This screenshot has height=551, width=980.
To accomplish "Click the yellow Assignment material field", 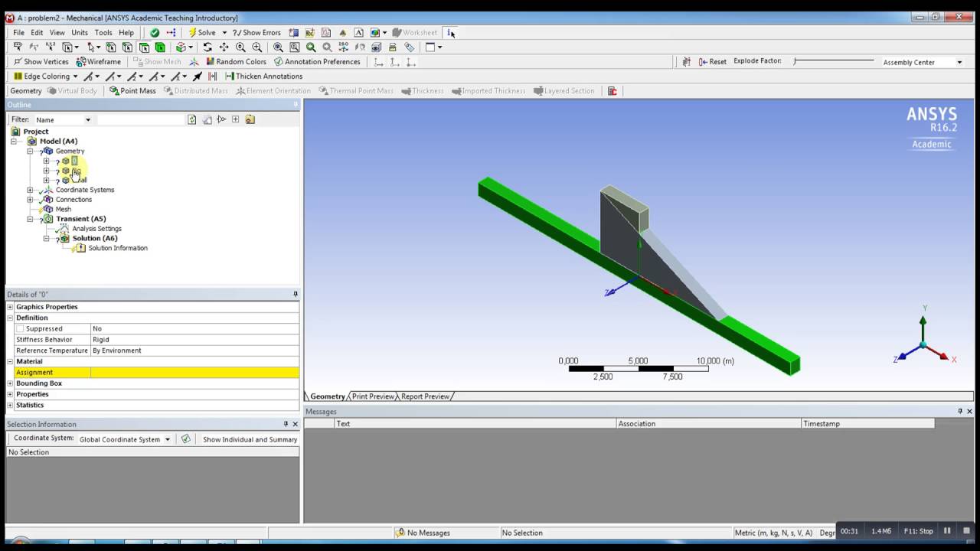I will pos(194,373).
